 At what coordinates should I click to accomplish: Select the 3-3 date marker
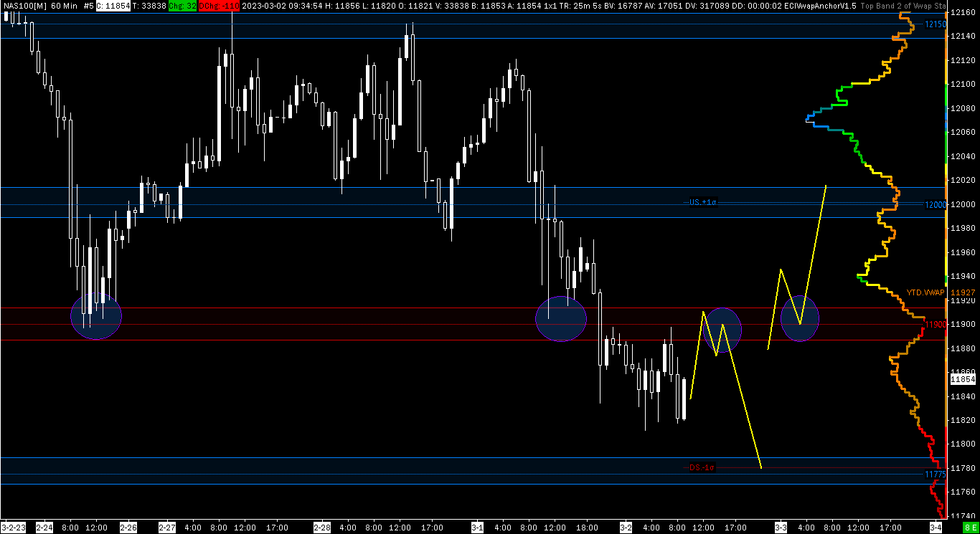(x=781, y=528)
